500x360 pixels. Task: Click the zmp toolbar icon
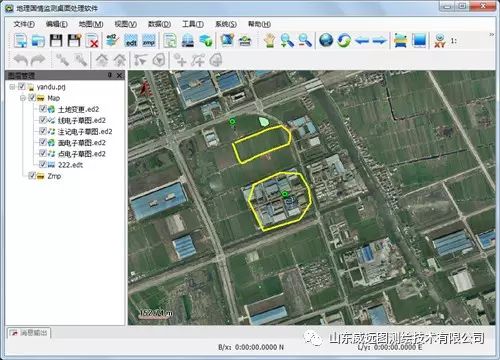pos(149,41)
